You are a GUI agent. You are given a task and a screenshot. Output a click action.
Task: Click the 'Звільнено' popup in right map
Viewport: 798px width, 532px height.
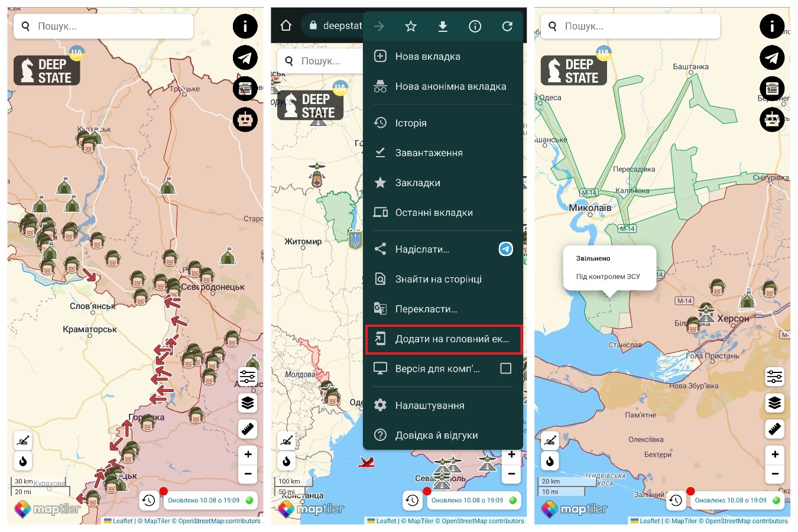point(610,268)
